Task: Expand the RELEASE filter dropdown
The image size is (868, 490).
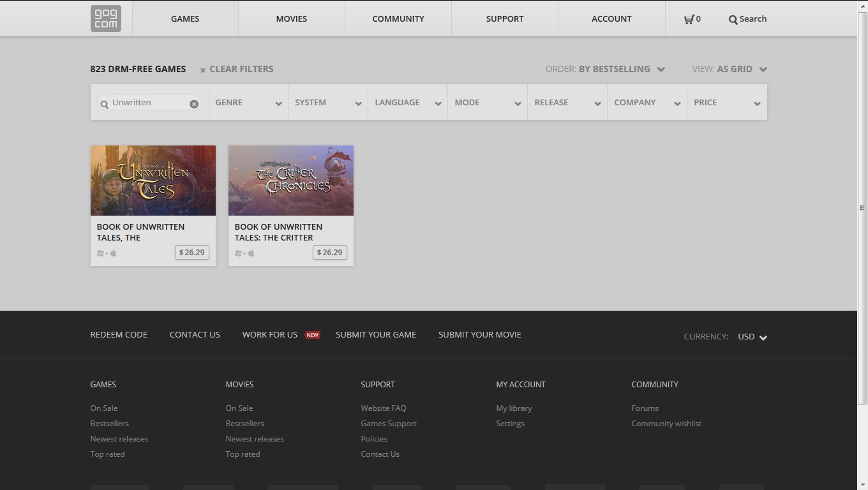Action: [x=567, y=102]
